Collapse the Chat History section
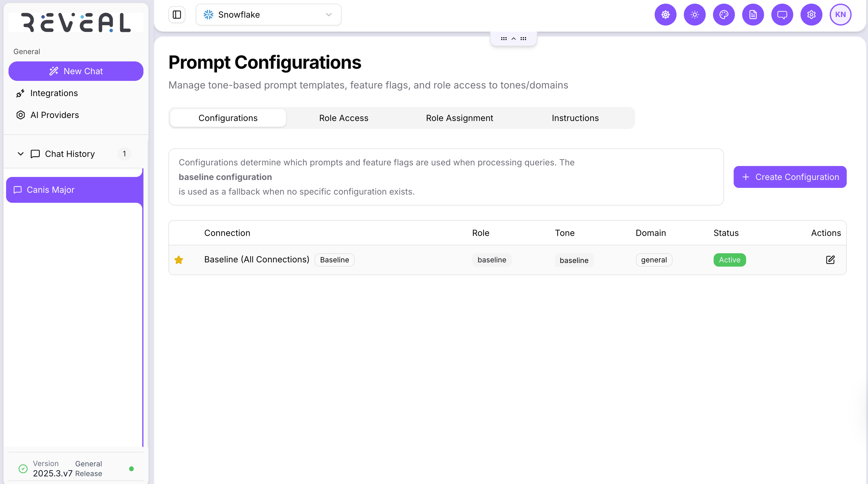Image resolution: width=868 pixels, height=484 pixels. click(20, 154)
